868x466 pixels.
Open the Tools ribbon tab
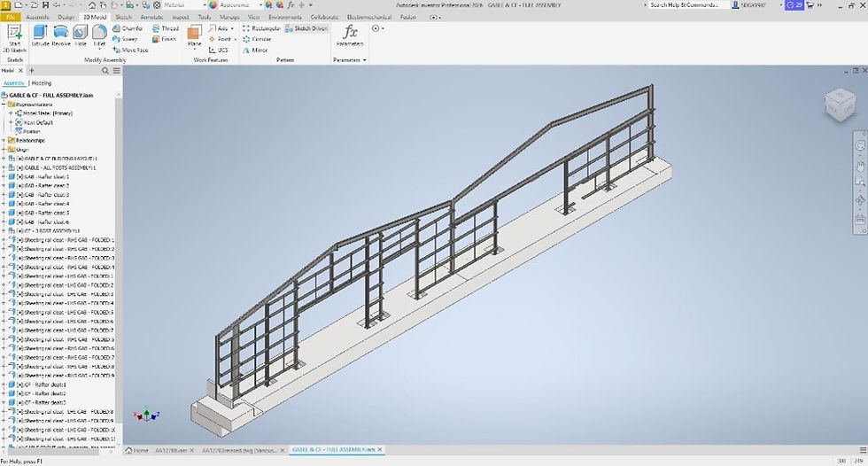205,17
